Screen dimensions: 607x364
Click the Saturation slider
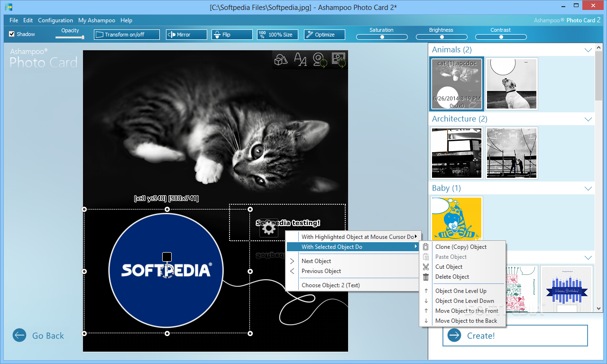pyautogui.click(x=382, y=37)
